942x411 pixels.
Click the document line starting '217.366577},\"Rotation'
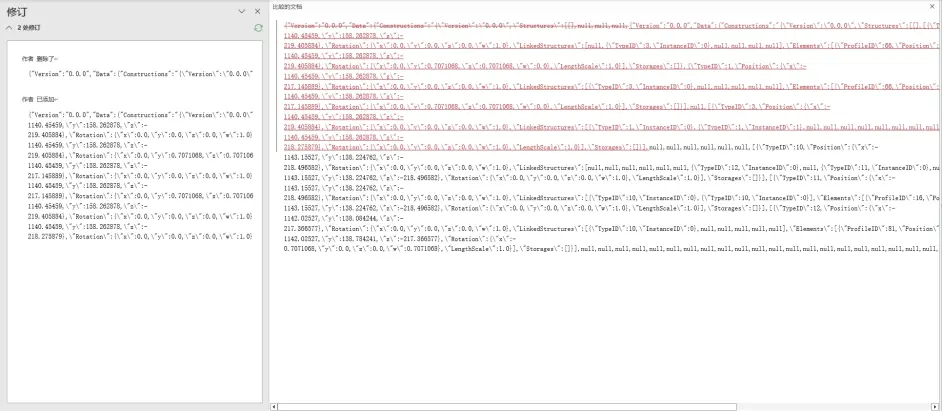click(x=612, y=229)
